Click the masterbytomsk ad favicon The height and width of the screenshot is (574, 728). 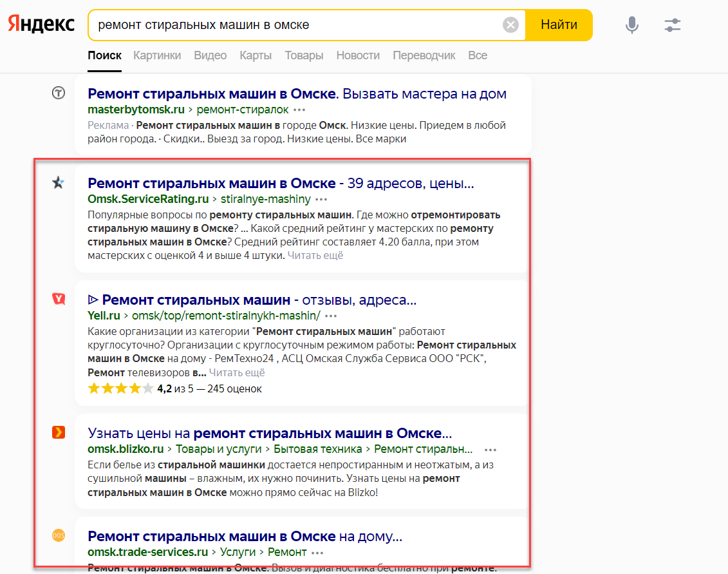59,93
